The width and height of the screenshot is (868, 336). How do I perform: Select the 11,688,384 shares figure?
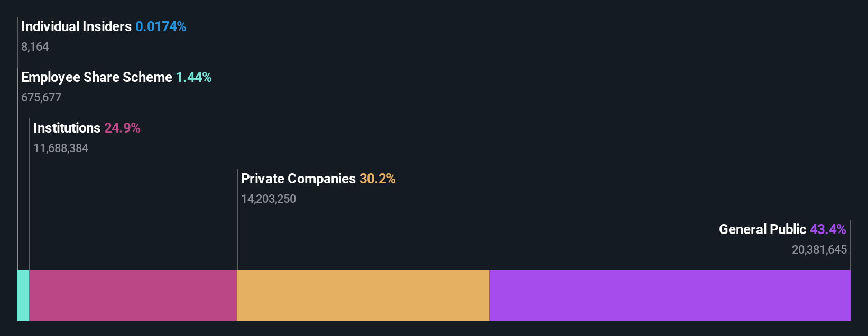tap(61, 148)
